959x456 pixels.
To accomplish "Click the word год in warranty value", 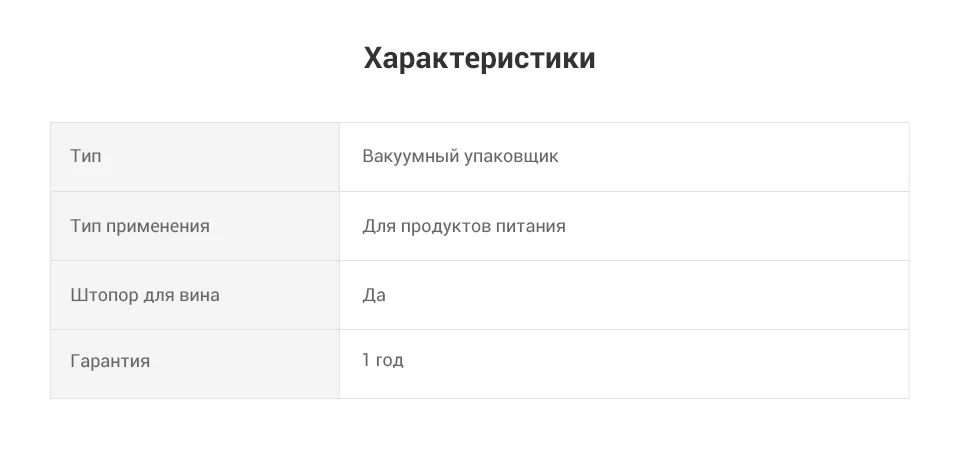I will [390, 361].
